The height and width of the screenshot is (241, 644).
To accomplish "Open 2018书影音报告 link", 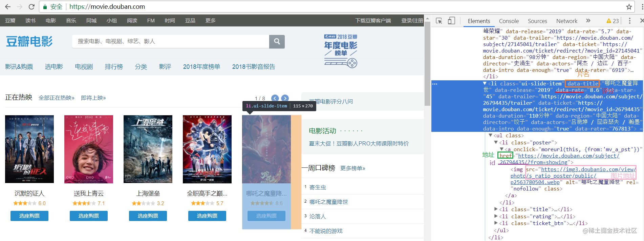I will click(x=254, y=67).
